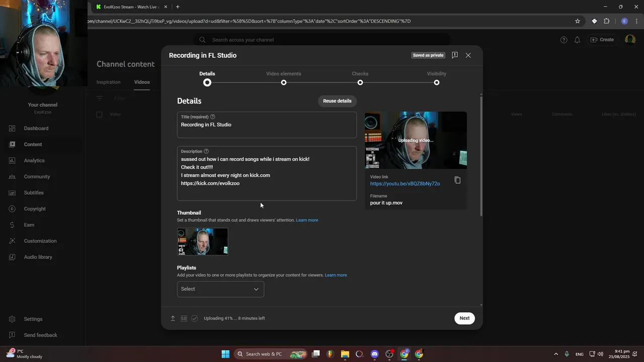Click Learn more under Thumbnail
Image resolution: width=644 pixels, height=362 pixels.
click(x=307, y=220)
